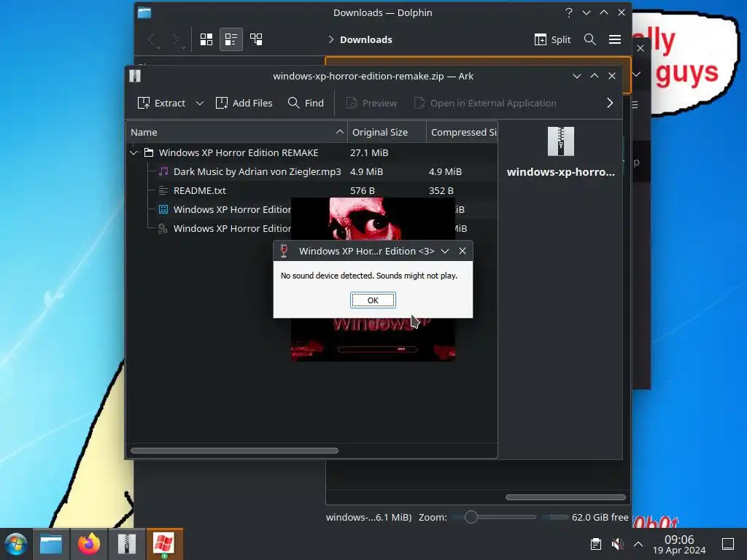Click the music note icon of the mp3 file
The height and width of the screenshot is (560, 747).
tap(163, 171)
